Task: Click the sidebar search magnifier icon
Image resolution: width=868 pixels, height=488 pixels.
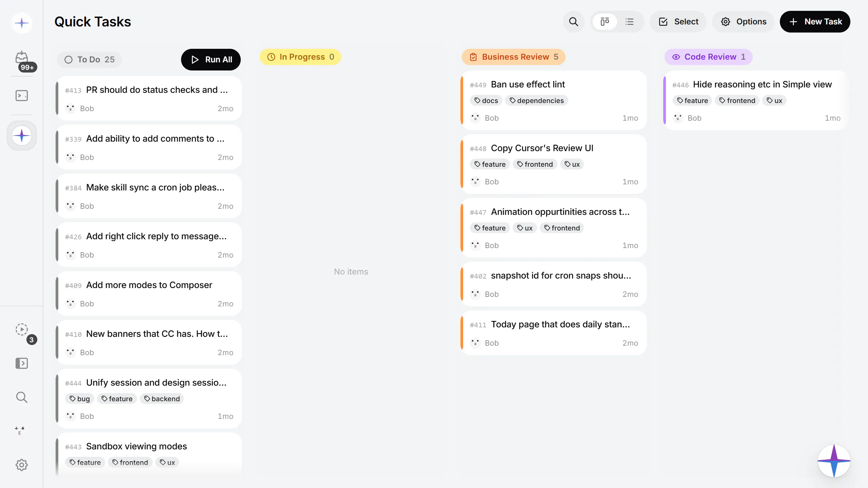Action: pyautogui.click(x=22, y=397)
